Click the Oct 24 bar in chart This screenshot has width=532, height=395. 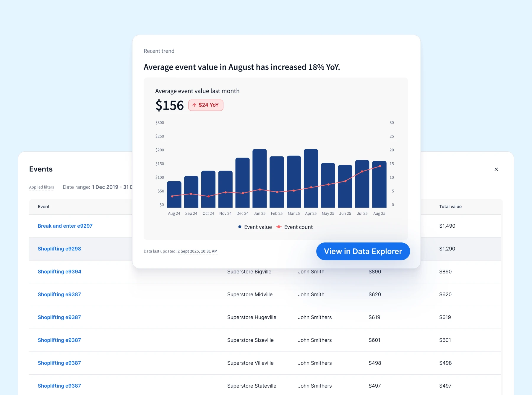pyautogui.click(x=208, y=189)
